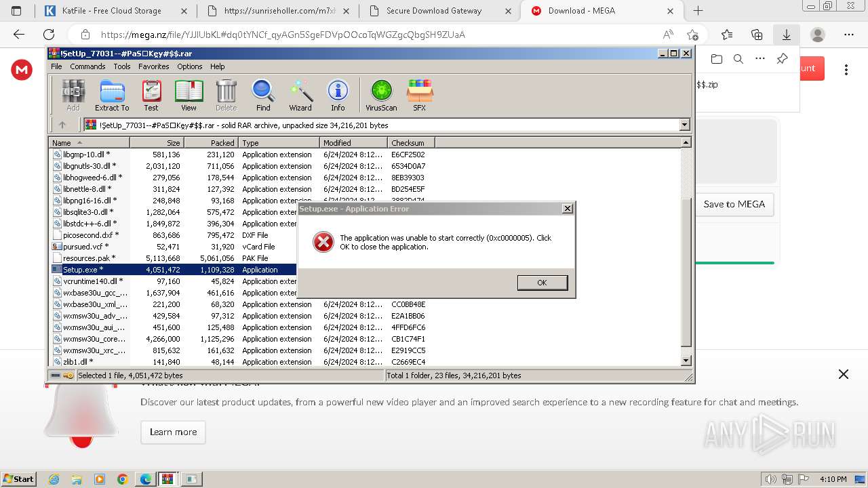Dismiss the MEGA notification banner
This screenshot has width=868, height=488.
844,374
